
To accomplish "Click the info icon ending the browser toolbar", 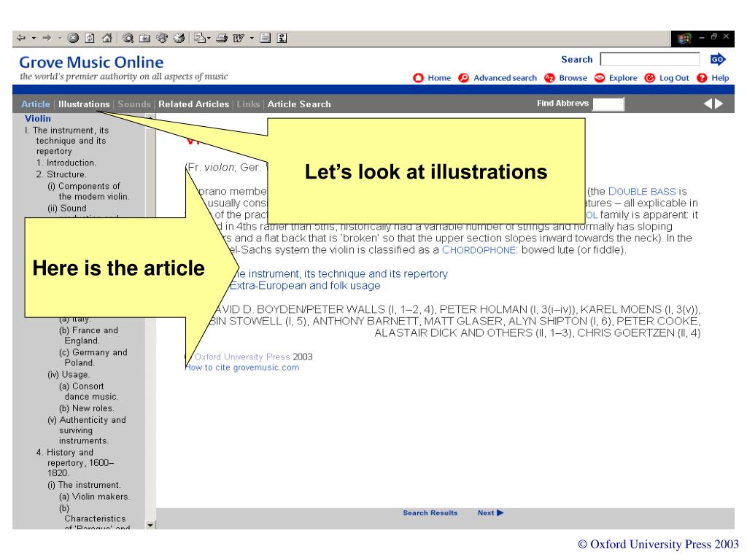I will 282,38.
